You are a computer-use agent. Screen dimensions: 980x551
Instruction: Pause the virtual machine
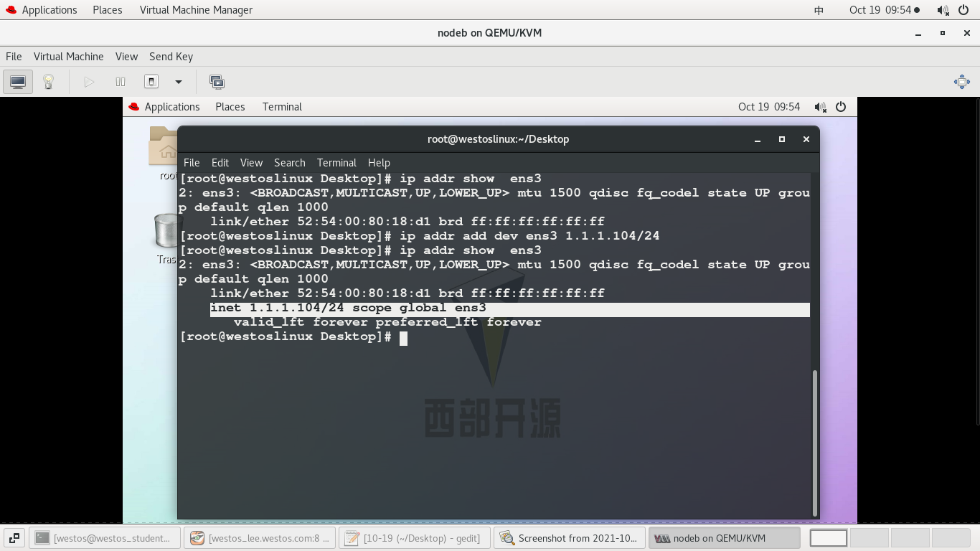tap(120, 81)
